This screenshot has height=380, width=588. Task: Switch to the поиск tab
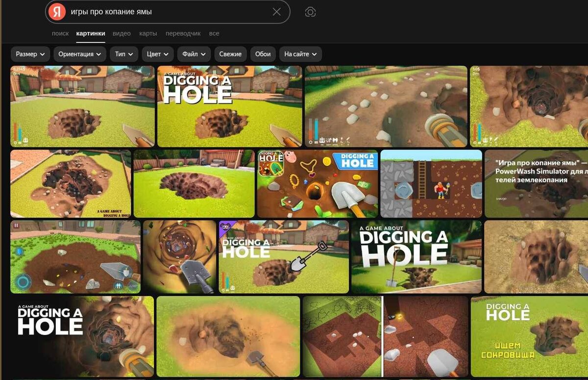tap(60, 33)
